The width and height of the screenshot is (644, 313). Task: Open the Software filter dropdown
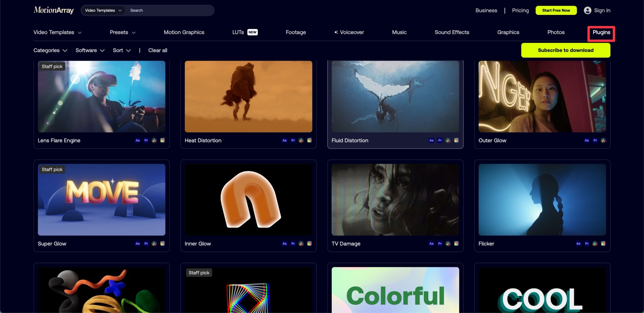click(90, 50)
